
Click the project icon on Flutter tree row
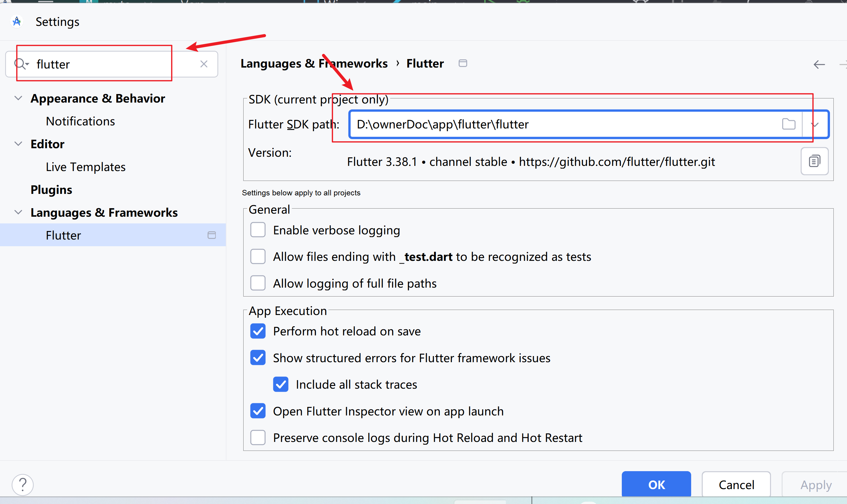[x=212, y=235]
